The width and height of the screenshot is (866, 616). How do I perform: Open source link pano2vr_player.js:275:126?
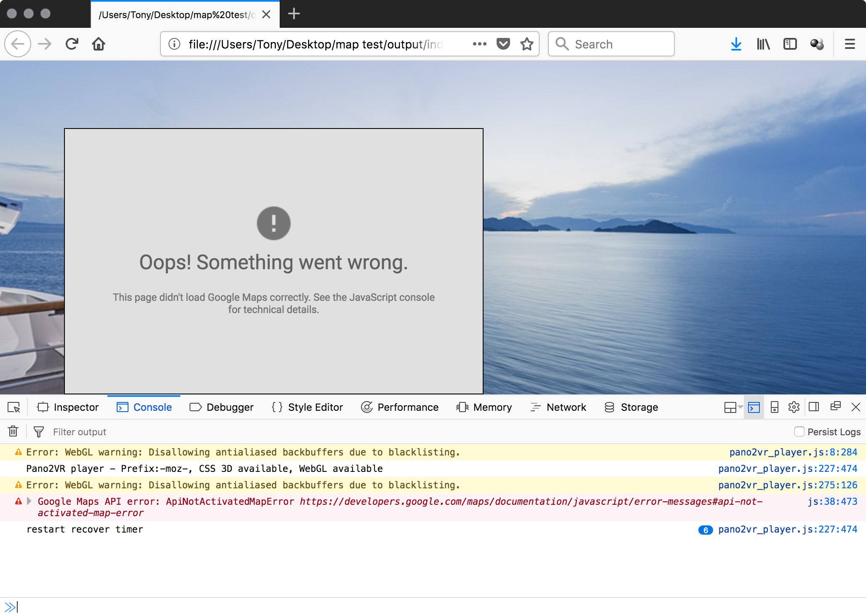788,485
